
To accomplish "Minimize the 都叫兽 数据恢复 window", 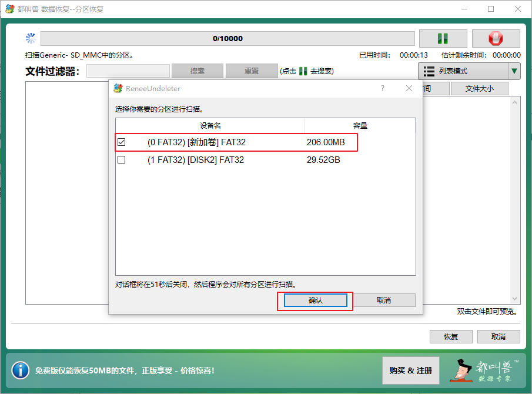I will click(x=464, y=9).
